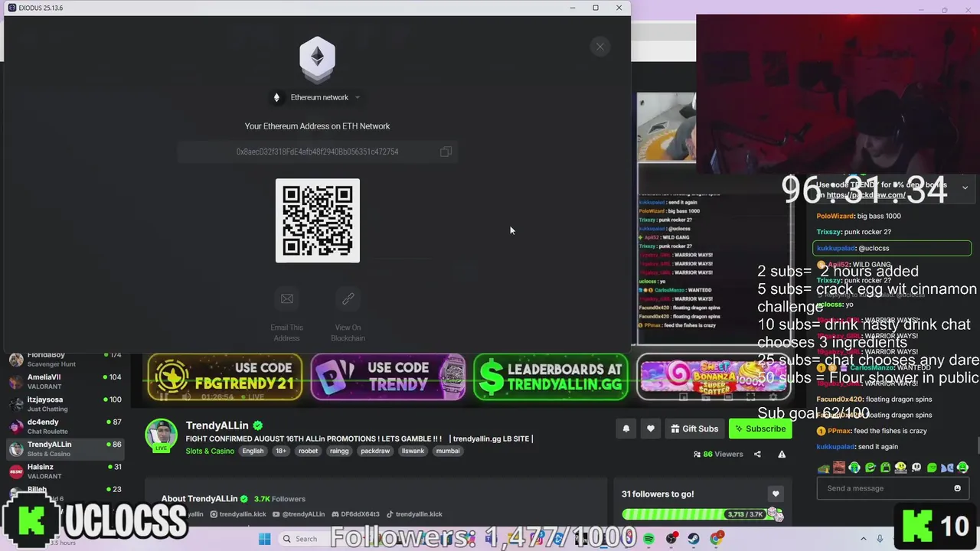Screen dimensions: 980x551
Task: Click the followers goal progress bar
Action: pyautogui.click(x=702, y=514)
